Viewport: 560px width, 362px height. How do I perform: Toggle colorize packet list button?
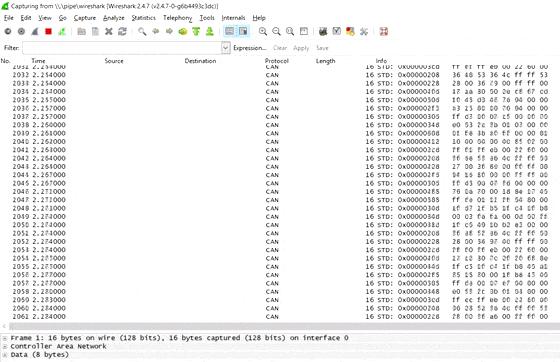pyautogui.click(x=230, y=31)
